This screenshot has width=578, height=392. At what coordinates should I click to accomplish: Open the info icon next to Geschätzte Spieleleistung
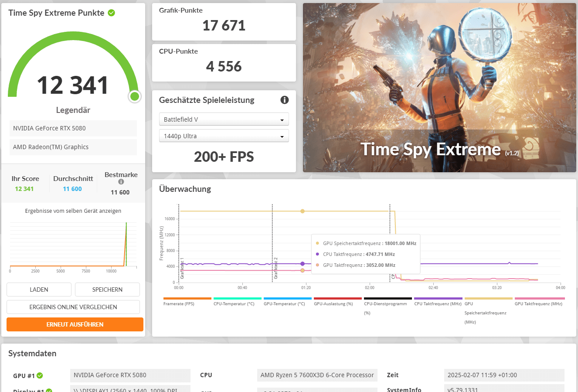click(x=285, y=100)
